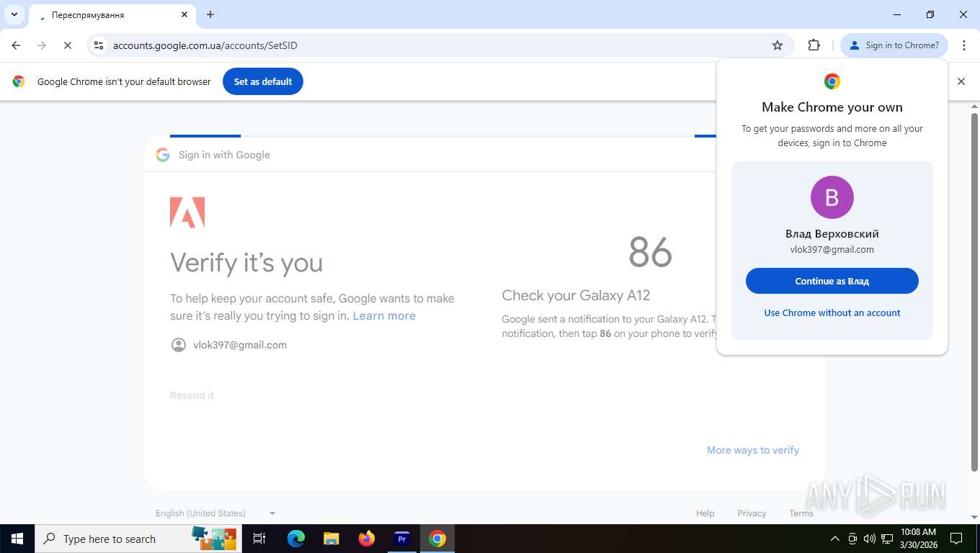The height and width of the screenshot is (553, 980).
Task: Show hidden system tray icons
Action: tap(835, 539)
